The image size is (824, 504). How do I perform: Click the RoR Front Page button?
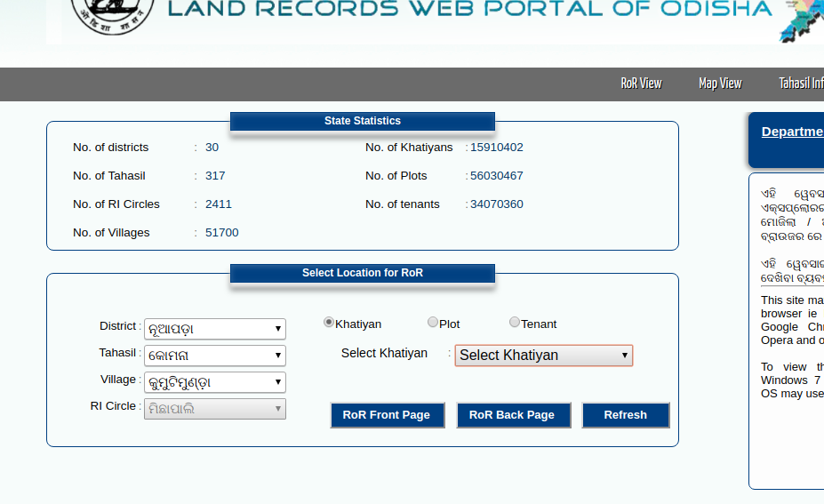pos(387,415)
